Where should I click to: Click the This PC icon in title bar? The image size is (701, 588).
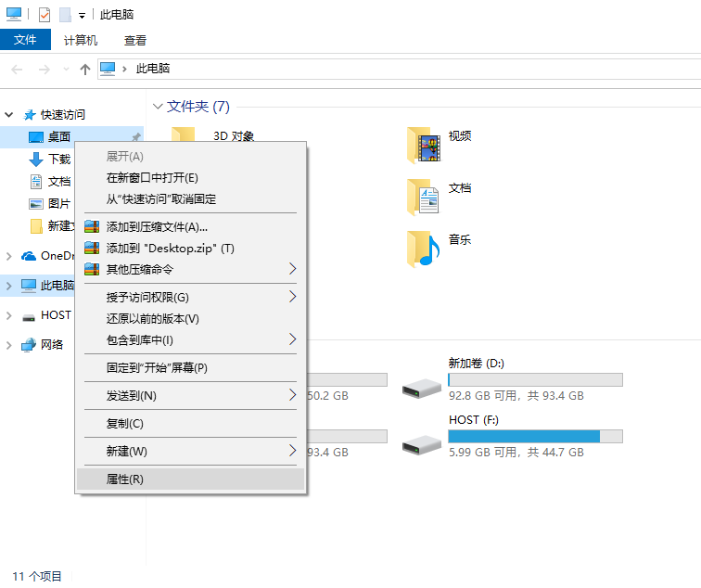(13, 14)
